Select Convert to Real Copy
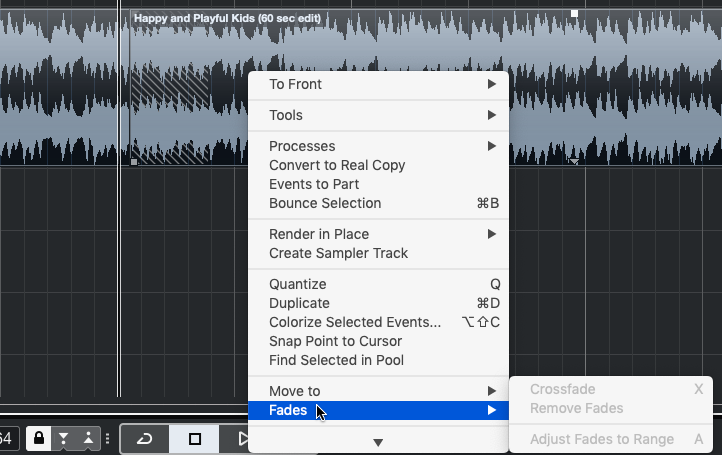This screenshot has width=722, height=455. [337, 165]
